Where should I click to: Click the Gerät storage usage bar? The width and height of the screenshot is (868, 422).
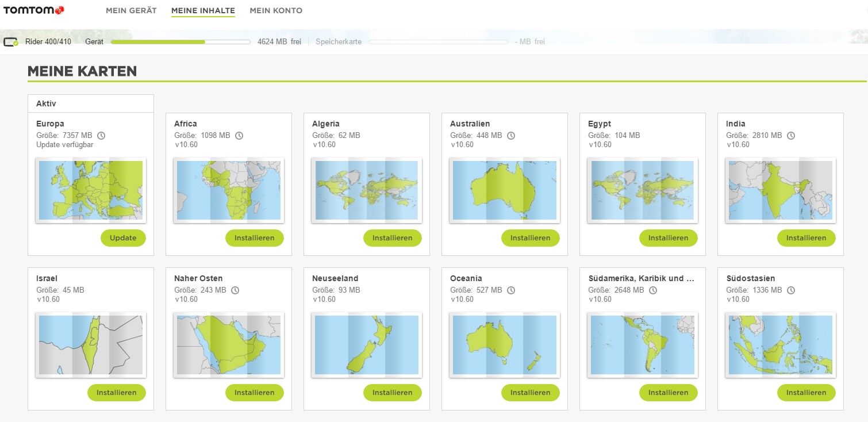point(180,42)
